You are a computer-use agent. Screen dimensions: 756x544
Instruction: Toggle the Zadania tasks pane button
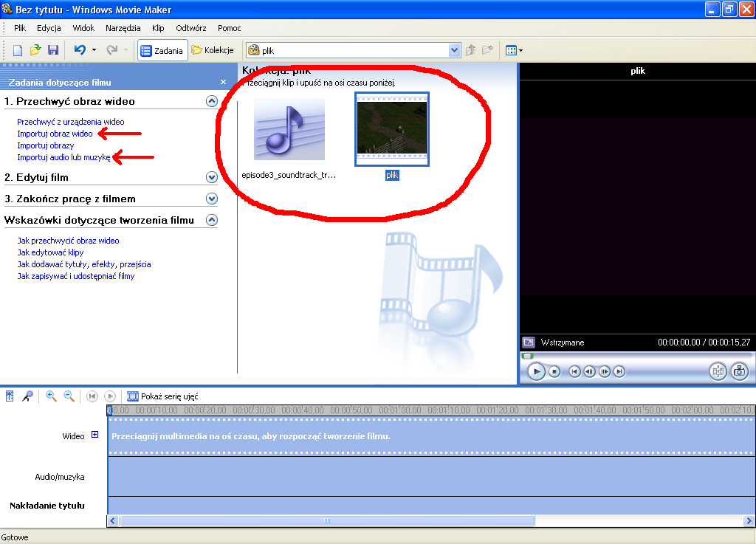coord(162,50)
